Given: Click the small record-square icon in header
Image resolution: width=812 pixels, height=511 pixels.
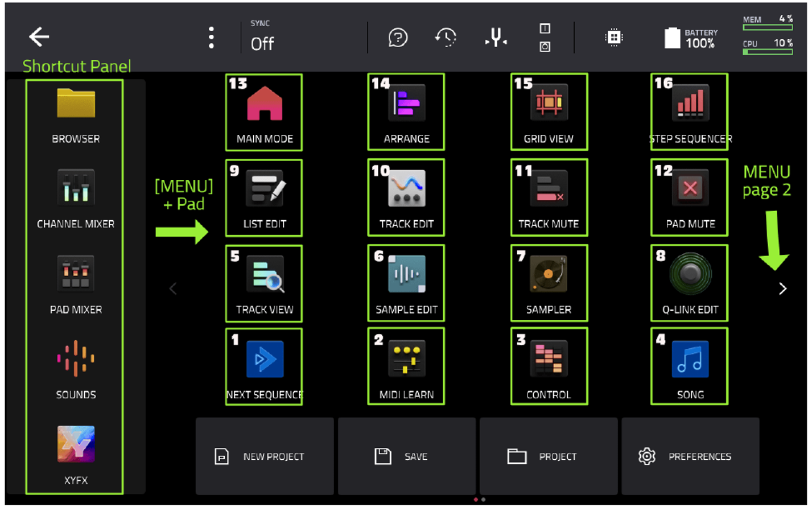Looking at the screenshot, I should point(545,47).
